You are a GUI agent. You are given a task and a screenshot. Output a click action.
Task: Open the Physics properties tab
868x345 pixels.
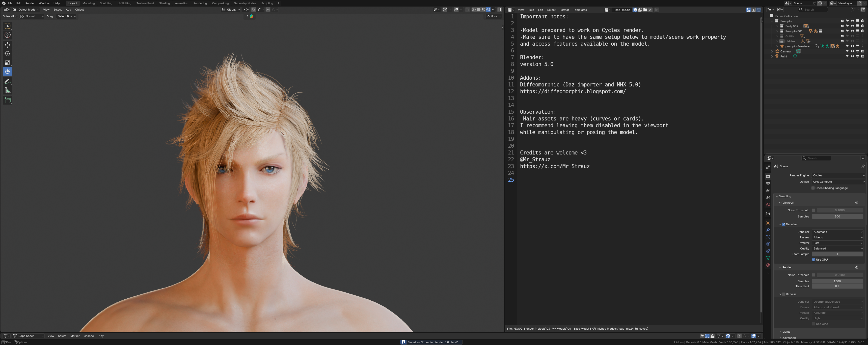point(768,244)
